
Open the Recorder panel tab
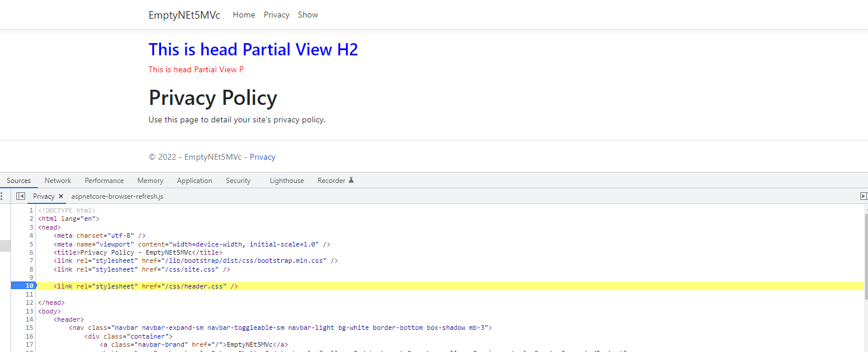click(331, 181)
